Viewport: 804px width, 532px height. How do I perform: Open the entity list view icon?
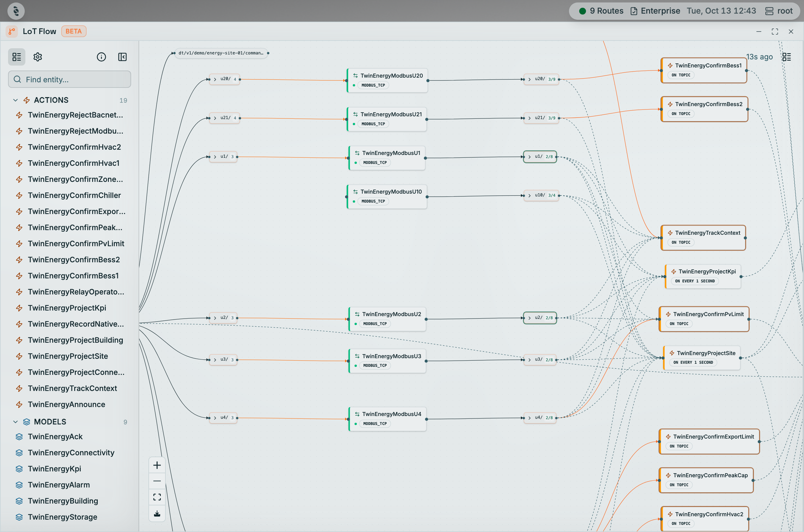[17, 57]
